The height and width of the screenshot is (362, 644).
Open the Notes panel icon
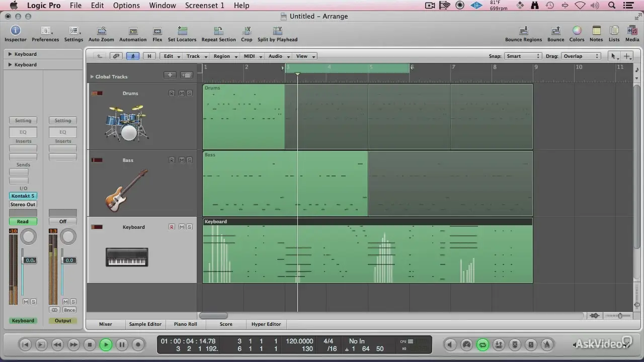click(596, 31)
